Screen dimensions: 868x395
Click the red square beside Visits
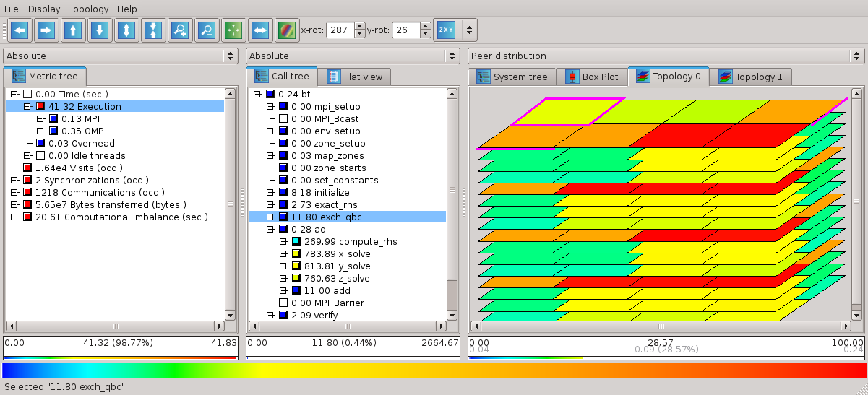pos(27,168)
